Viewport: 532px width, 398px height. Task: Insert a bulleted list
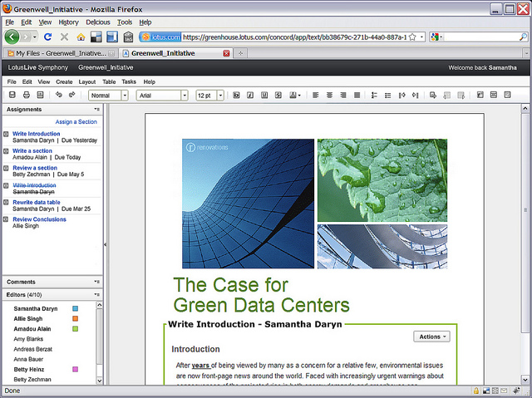(x=388, y=96)
